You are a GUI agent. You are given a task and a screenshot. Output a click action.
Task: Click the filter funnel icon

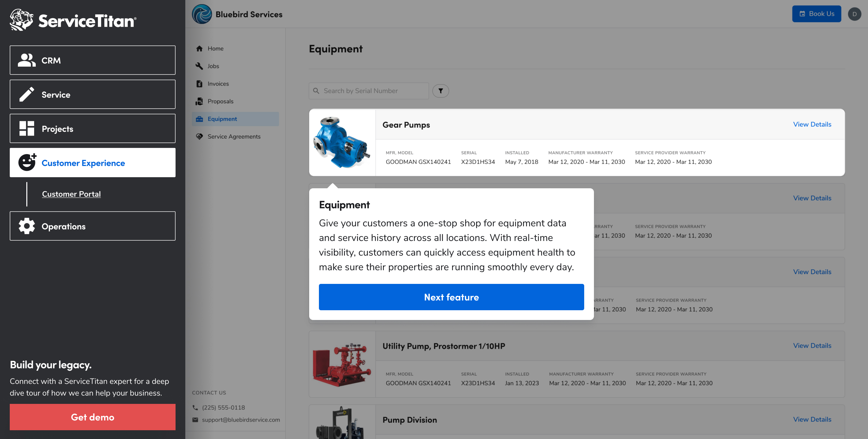(x=441, y=91)
